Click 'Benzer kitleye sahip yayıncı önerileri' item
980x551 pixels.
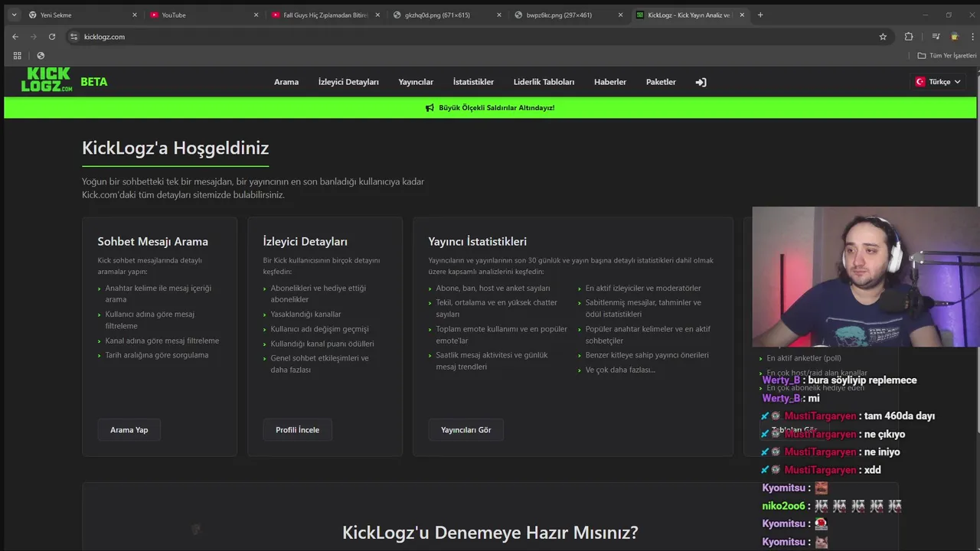tap(647, 355)
